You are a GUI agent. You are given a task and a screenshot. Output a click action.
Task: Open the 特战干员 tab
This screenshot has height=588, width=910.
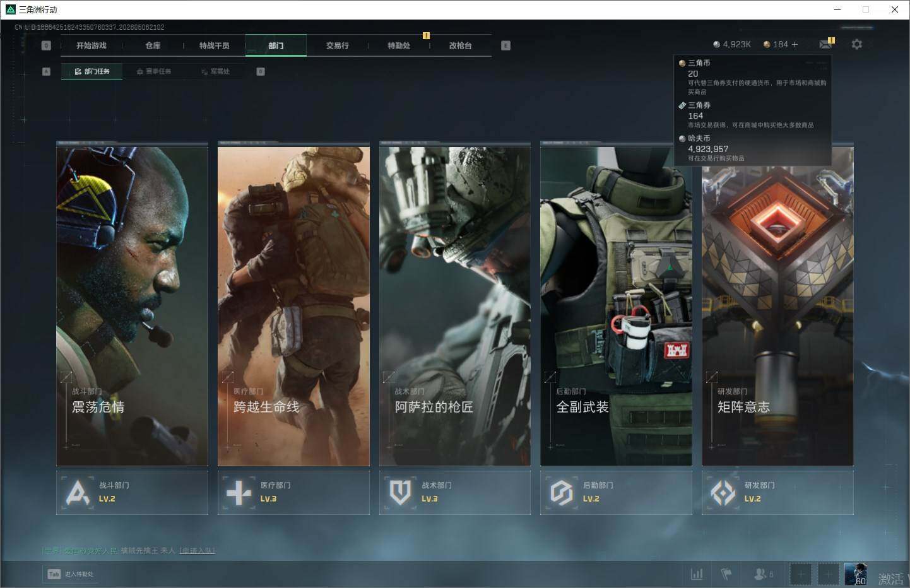(215, 45)
